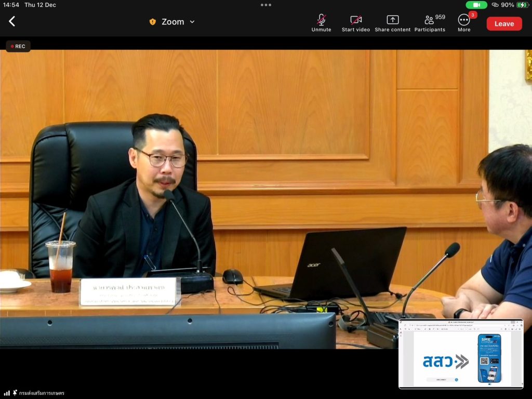Open the Participants list
The width and height of the screenshot is (532, 399).
(430, 23)
